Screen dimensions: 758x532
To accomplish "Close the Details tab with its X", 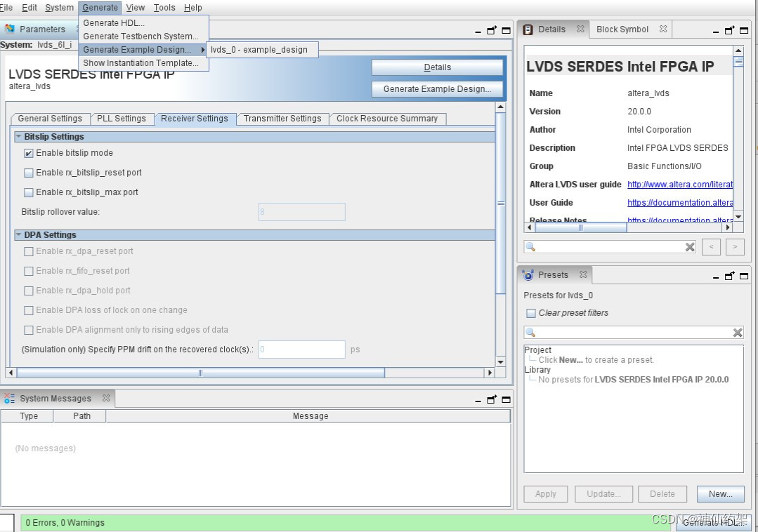I will click(x=580, y=29).
